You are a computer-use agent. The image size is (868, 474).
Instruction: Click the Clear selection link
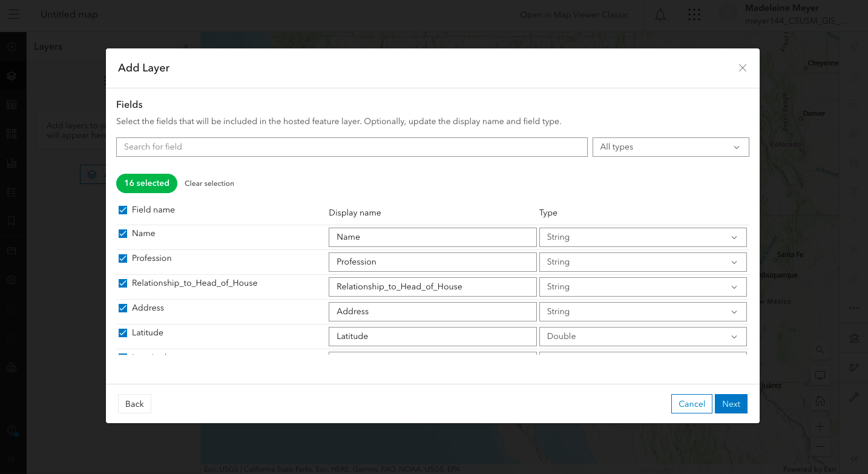point(209,183)
